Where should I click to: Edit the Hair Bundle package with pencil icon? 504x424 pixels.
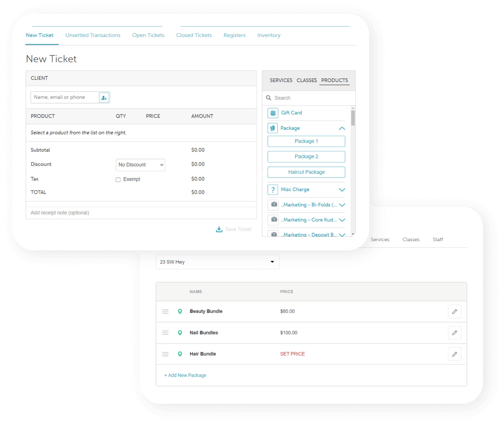[455, 354]
